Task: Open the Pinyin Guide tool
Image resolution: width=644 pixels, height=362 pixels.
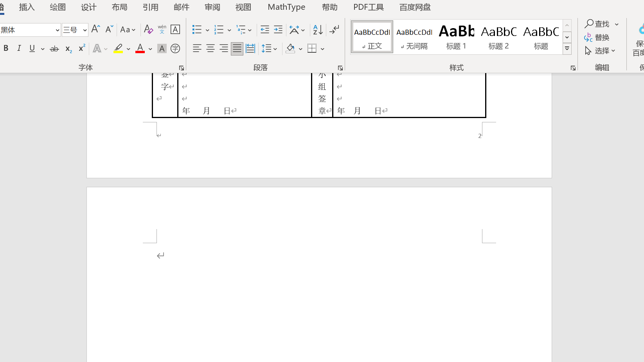Action: (162, 29)
